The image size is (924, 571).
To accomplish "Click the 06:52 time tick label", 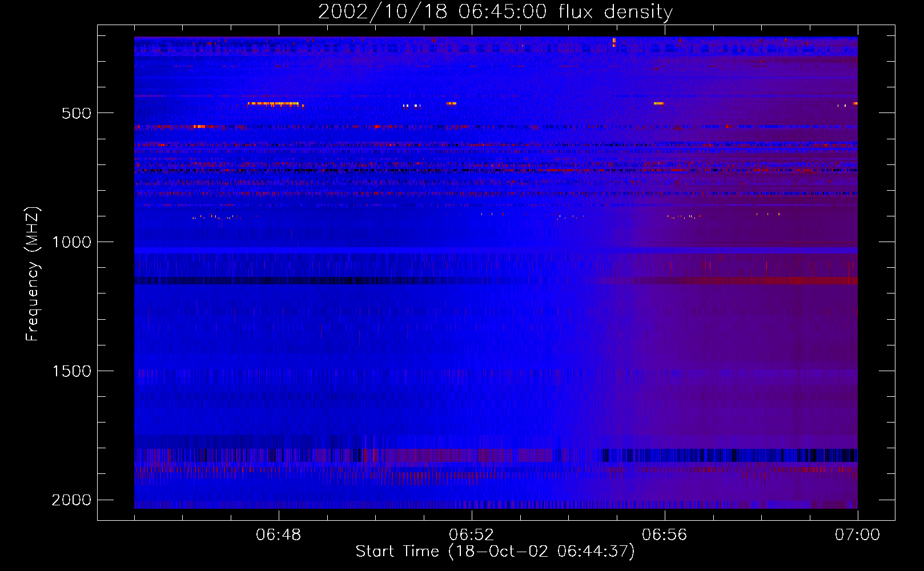I will coord(472,535).
